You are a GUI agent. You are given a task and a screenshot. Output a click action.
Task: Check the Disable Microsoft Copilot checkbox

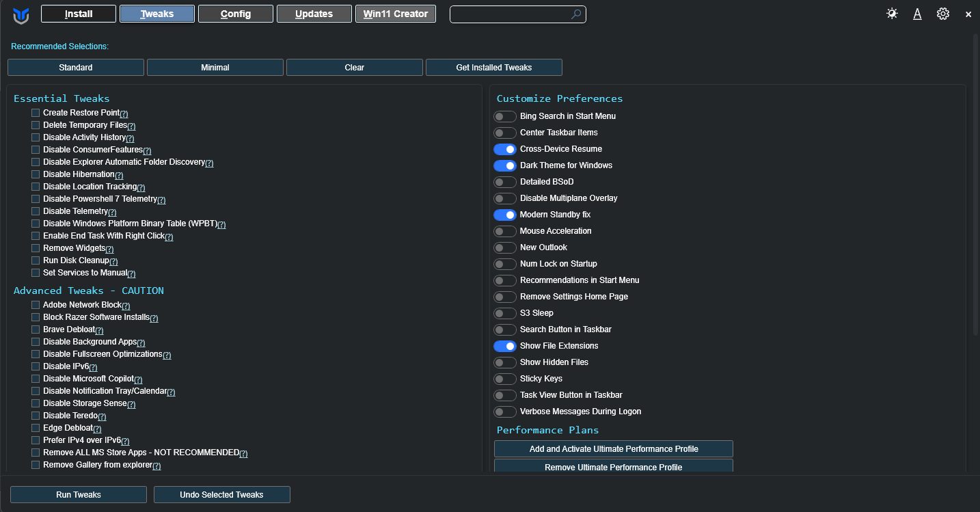pyautogui.click(x=36, y=379)
